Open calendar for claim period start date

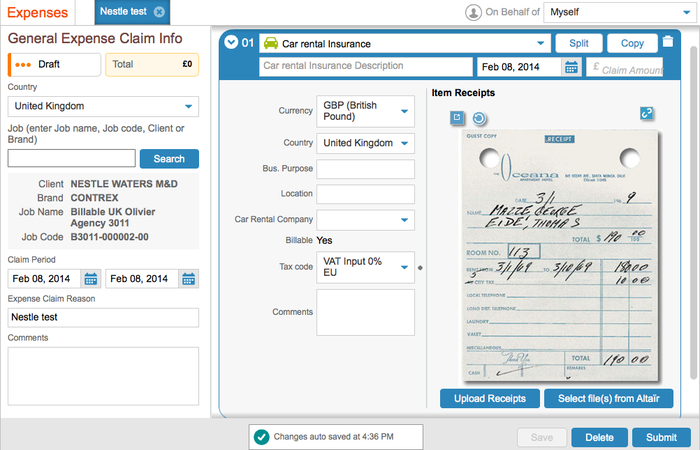point(91,279)
